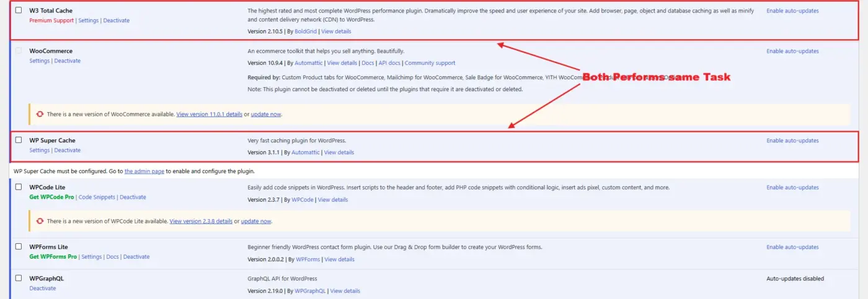This screenshot has height=299, width=868.
Task: View details of WPGraphQL
Action: [345, 291]
